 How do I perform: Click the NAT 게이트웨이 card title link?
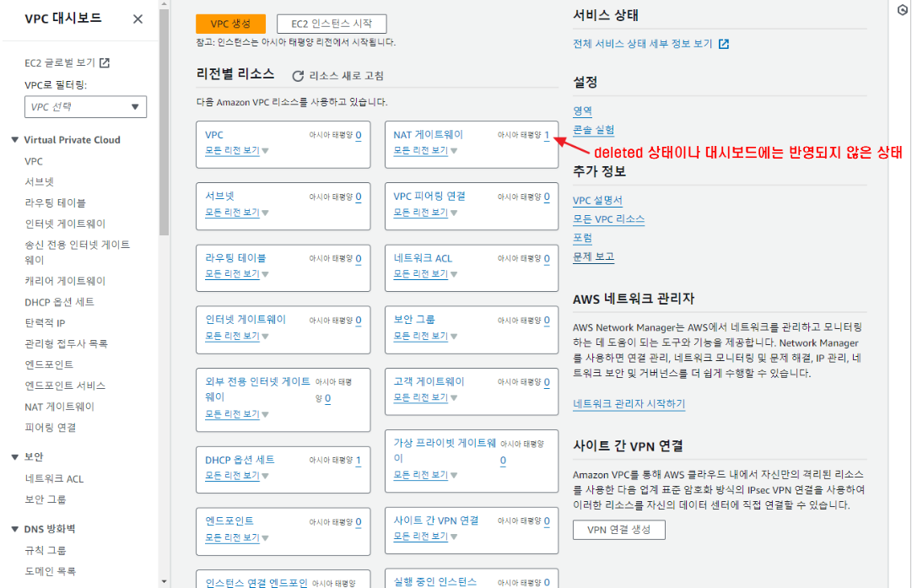pyautogui.click(x=428, y=135)
